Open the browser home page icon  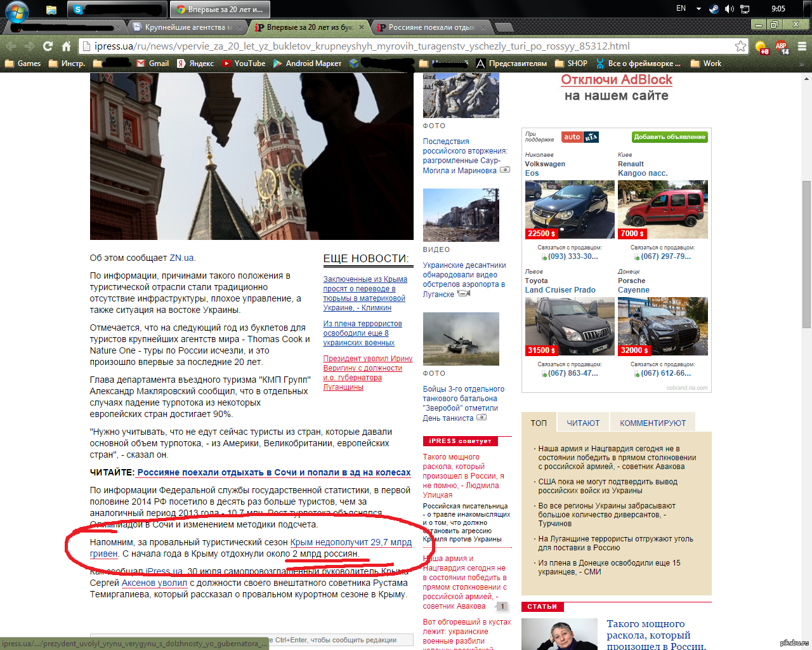[x=66, y=46]
